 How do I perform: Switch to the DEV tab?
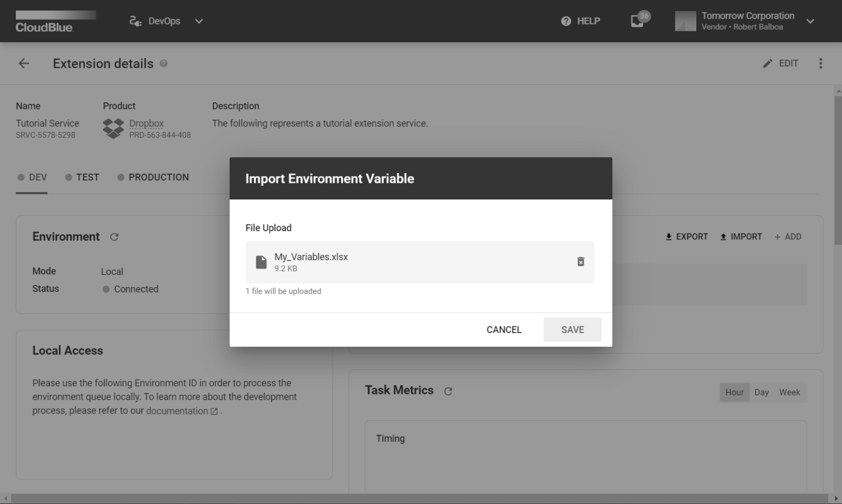[x=32, y=177]
